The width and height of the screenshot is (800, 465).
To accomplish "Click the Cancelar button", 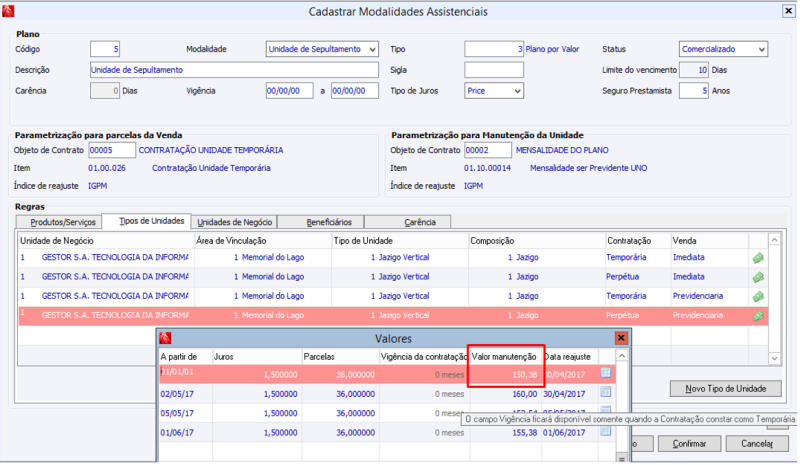I will tap(756, 443).
